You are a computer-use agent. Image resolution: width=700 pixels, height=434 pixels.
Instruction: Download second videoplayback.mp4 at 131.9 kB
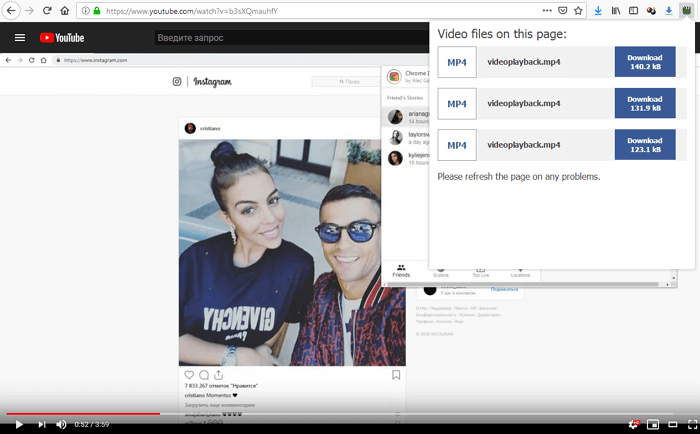click(644, 103)
